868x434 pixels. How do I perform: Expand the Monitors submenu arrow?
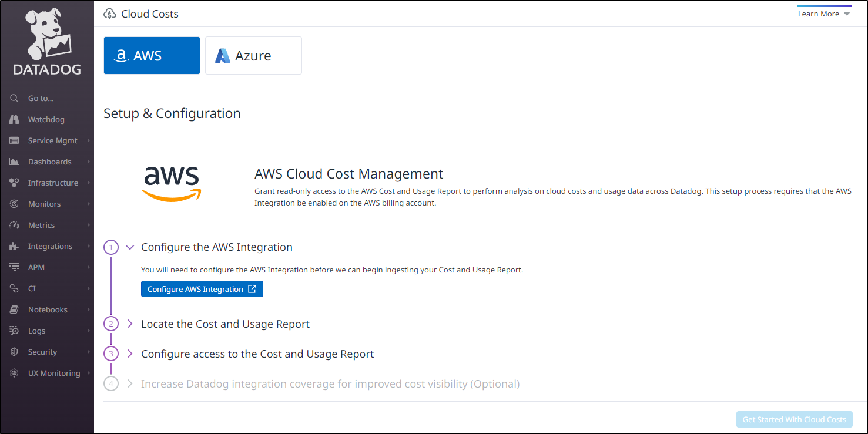tap(89, 204)
